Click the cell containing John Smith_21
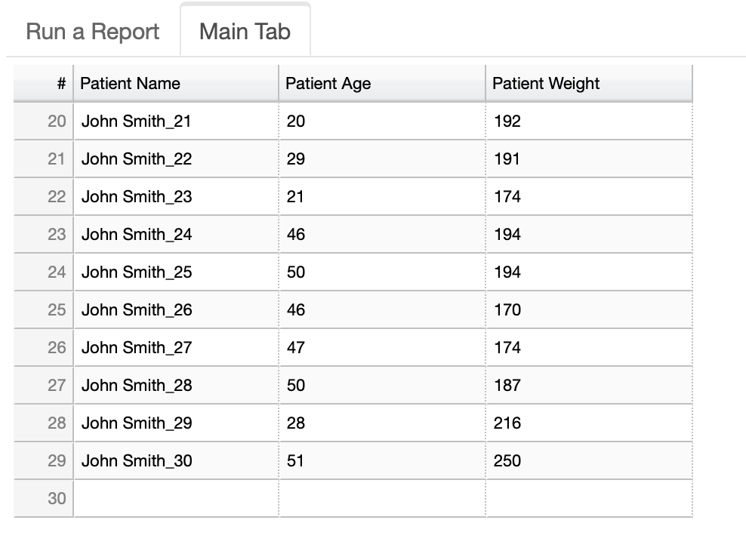The height and width of the screenshot is (560, 746). tap(136, 121)
